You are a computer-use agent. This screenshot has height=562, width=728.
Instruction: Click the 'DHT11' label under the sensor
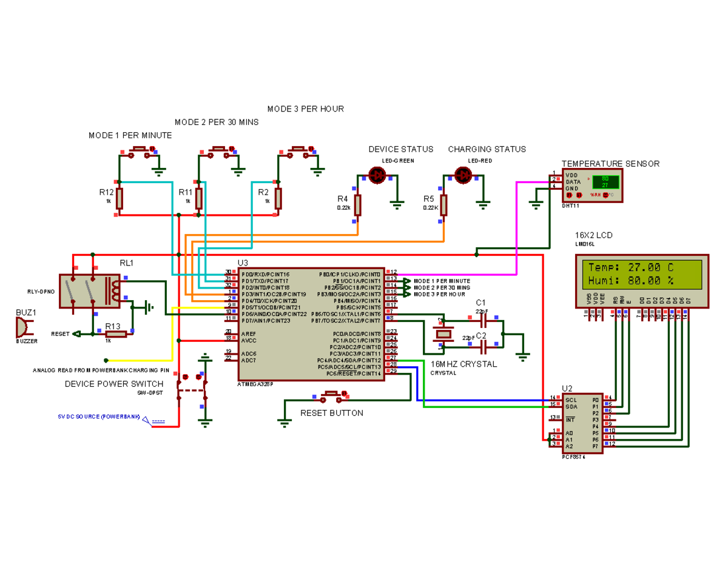(571, 206)
